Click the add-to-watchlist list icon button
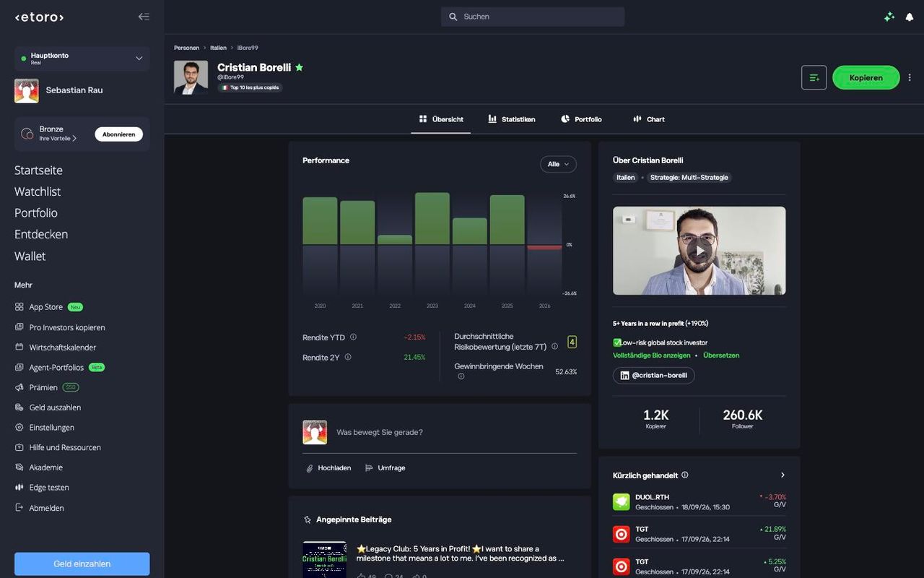The height and width of the screenshot is (578, 924). (814, 77)
